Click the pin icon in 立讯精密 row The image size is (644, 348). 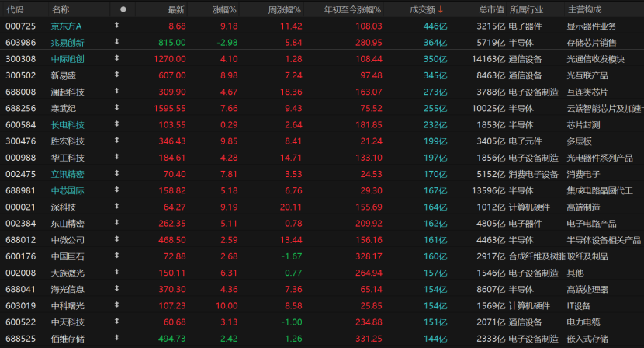pyautogui.click(x=116, y=173)
